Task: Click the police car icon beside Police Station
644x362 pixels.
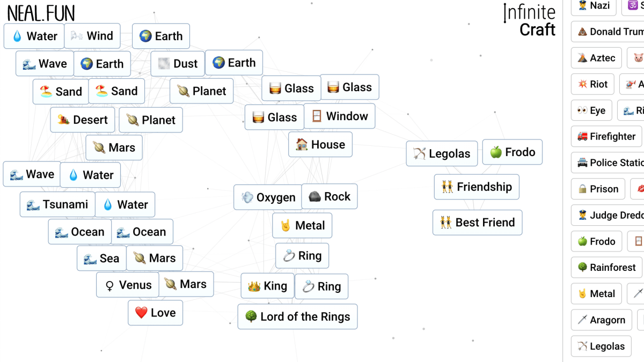Action: coord(582,162)
